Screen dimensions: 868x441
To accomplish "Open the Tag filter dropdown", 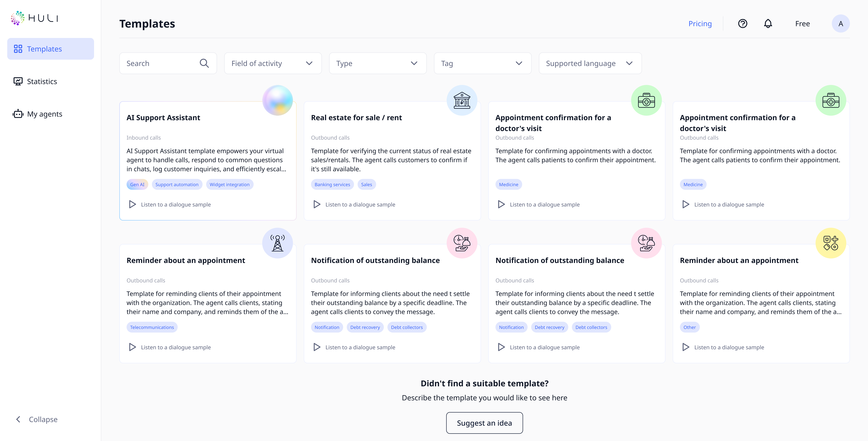I will [x=482, y=63].
